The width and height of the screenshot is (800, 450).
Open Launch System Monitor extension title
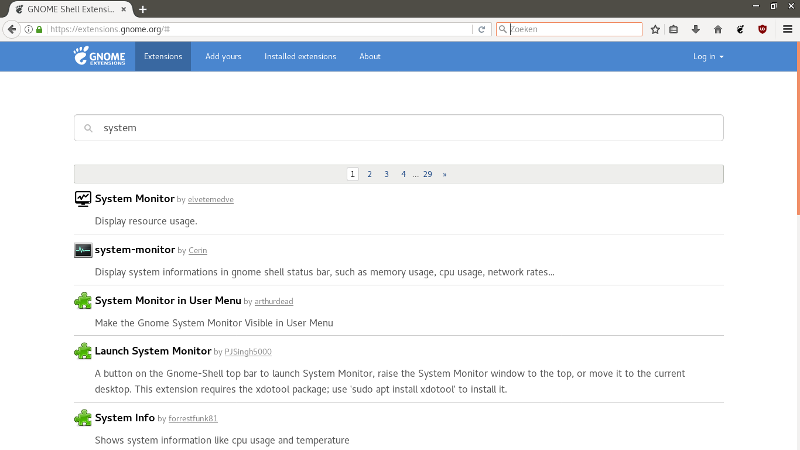pos(153,351)
